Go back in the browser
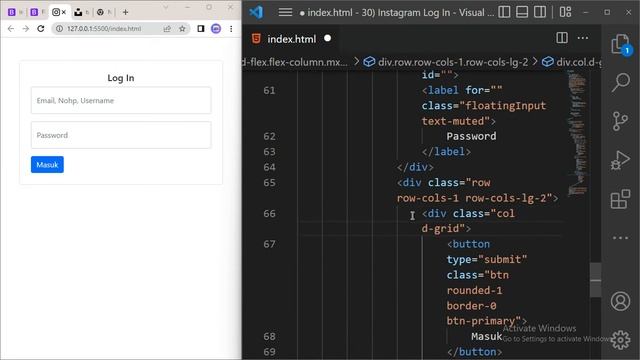This screenshot has height=360, width=640. point(11,29)
